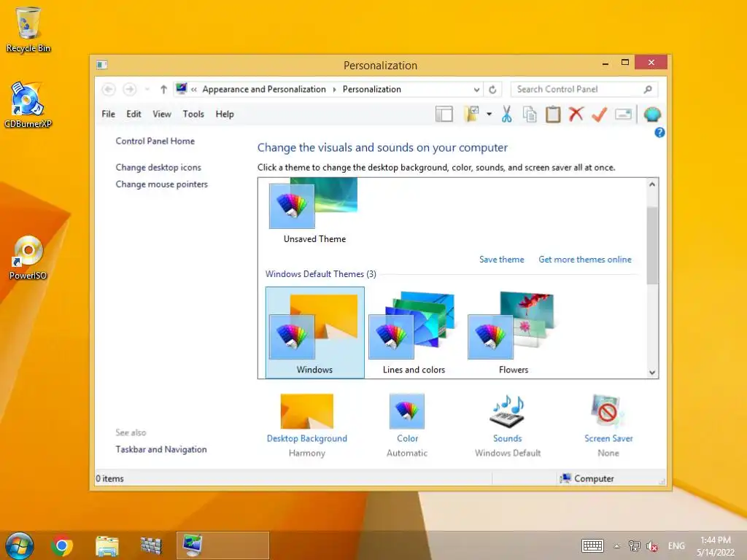Screen dimensions: 747x560
Task: Open the Color settings icon
Action: click(x=407, y=411)
